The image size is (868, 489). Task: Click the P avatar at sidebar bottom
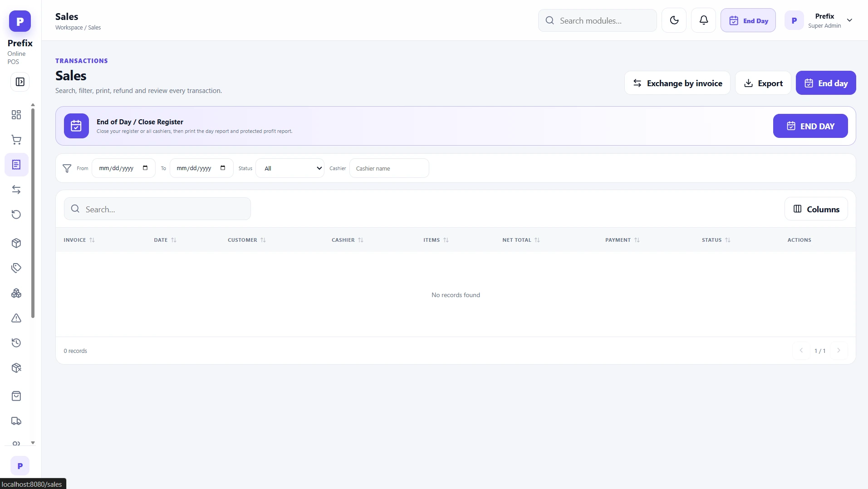pyautogui.click(x=20, y=466)
